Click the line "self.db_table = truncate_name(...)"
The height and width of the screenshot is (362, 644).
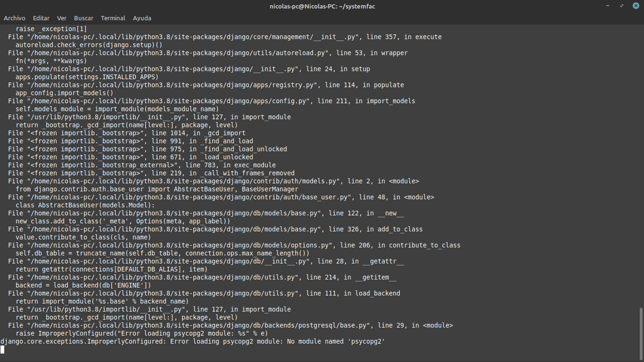(x=163, y=253)
